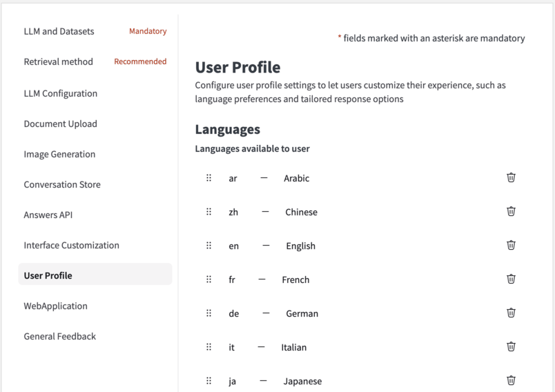Open General Feedback section
The width and height of the screenshot is (555, 392).
point(60,337)
